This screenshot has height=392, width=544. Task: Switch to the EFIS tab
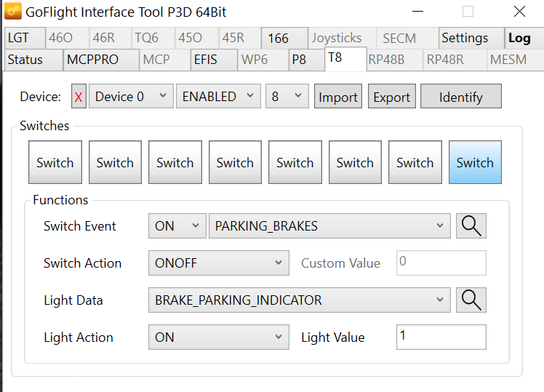pyautogui.click(x=206, y=60)
